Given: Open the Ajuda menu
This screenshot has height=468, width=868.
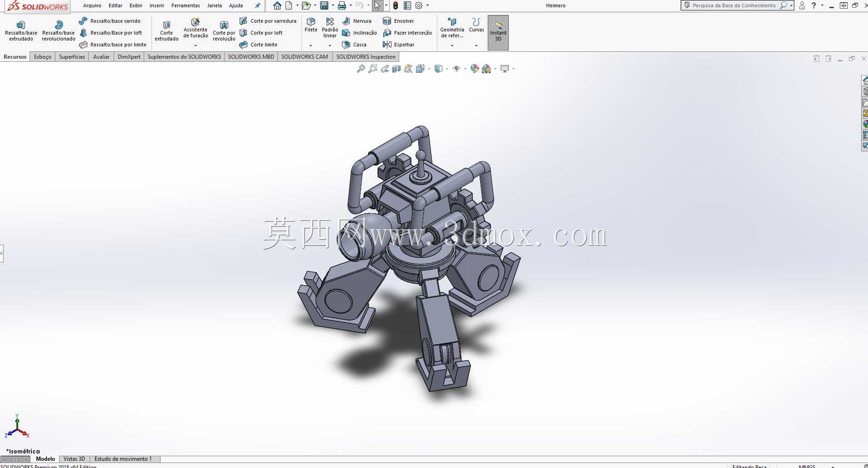Looking at the screenshot, I should [236, 5].
